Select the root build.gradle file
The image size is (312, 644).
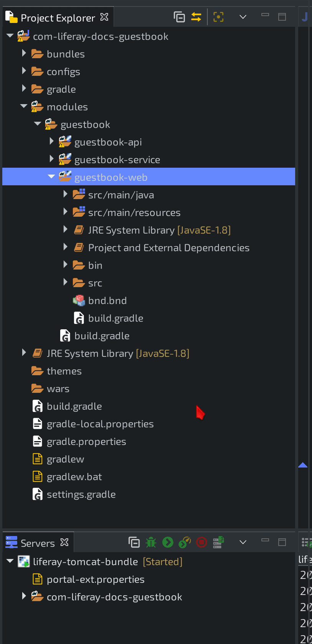74,406
